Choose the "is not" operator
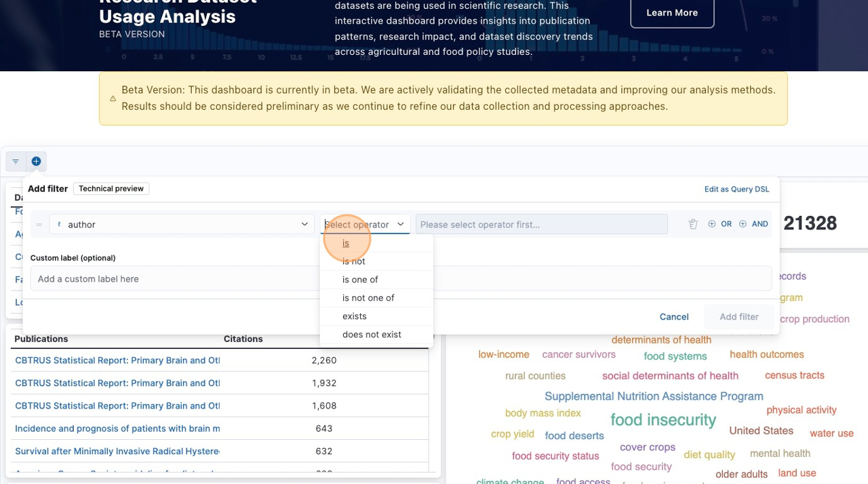The image size is (868, 484). 354,261
